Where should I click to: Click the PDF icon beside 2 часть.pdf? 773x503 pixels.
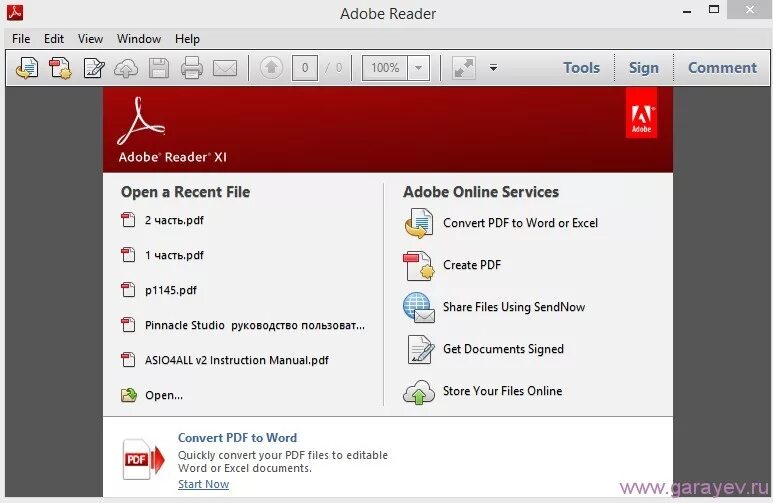128,219
